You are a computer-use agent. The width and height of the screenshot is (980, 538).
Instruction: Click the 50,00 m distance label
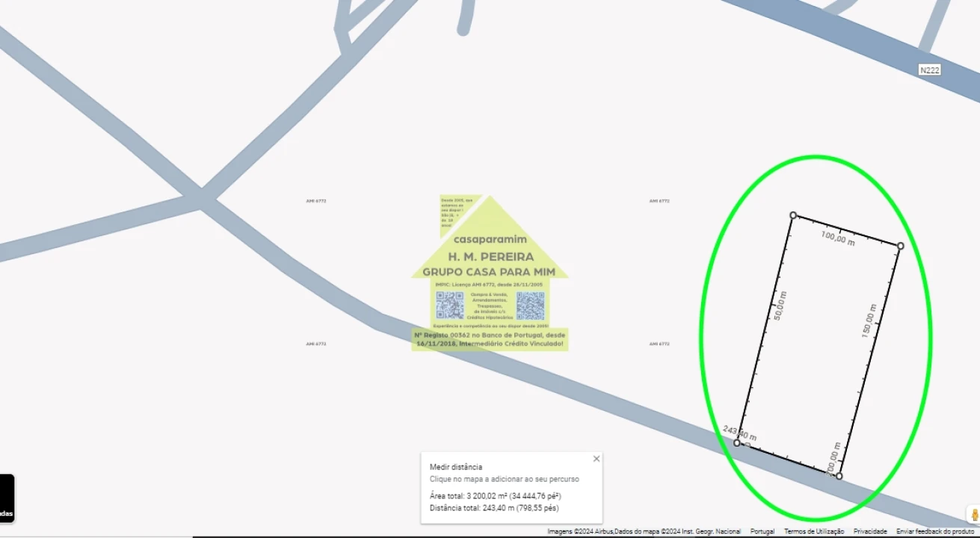(780, 305)
